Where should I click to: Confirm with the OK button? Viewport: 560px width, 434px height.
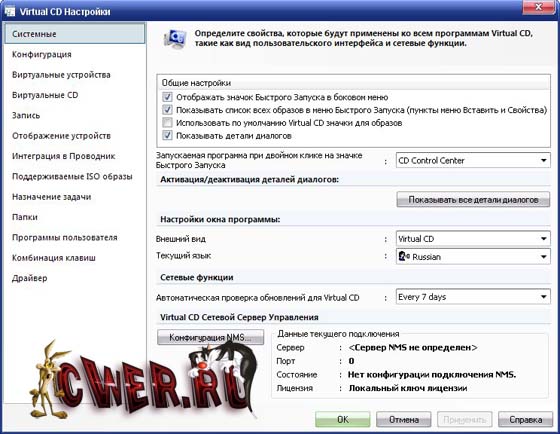click(x=342, y=419)
